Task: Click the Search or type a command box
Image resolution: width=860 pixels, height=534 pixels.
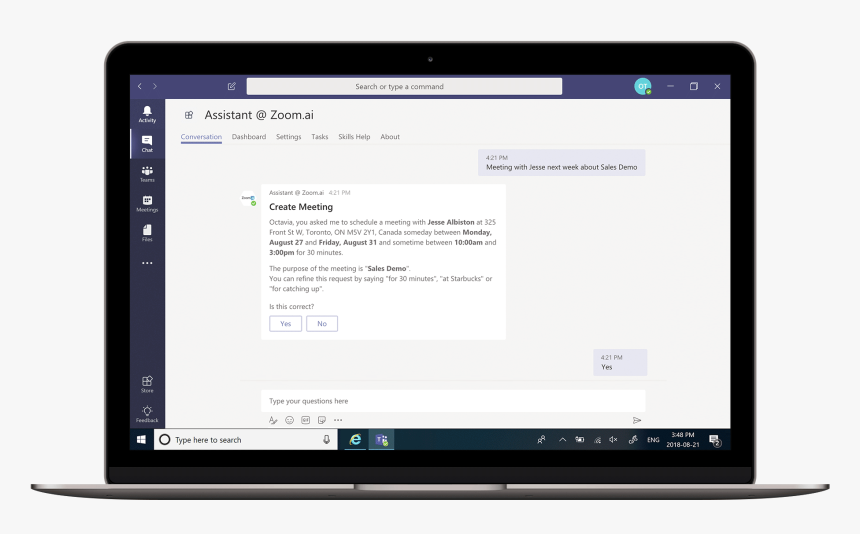Action: [404, 86]
